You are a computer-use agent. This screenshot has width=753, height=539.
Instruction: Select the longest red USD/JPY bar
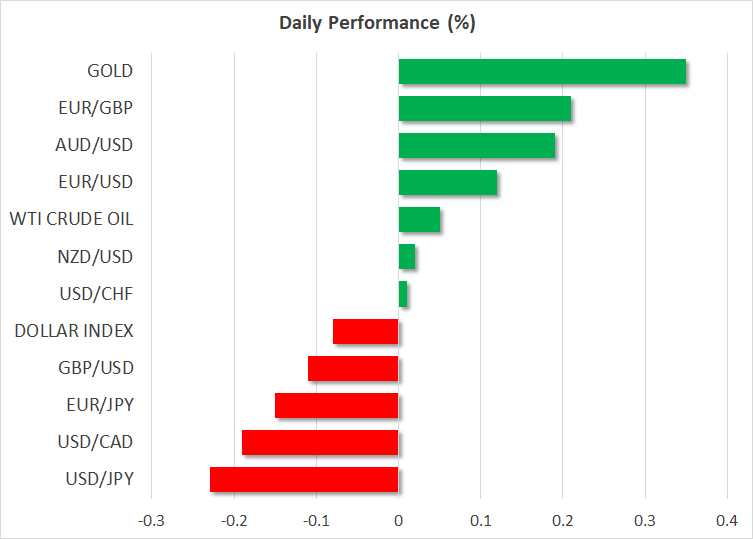(304, 479)
